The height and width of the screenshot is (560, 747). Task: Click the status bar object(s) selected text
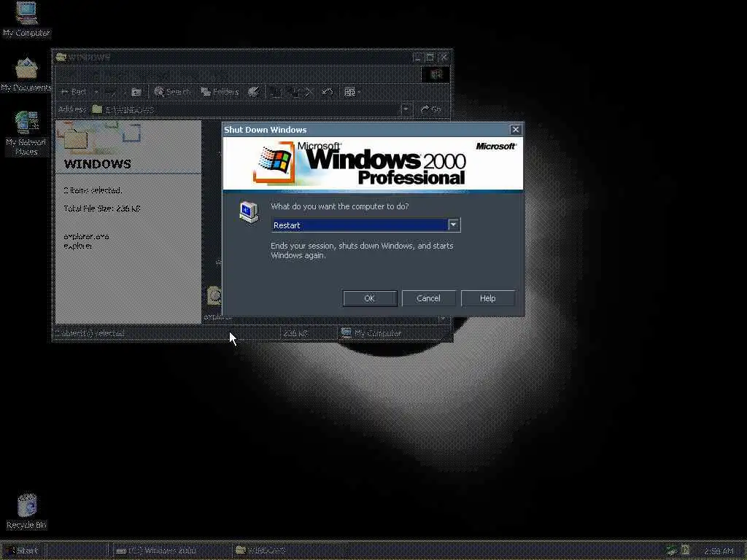[90, 332]
